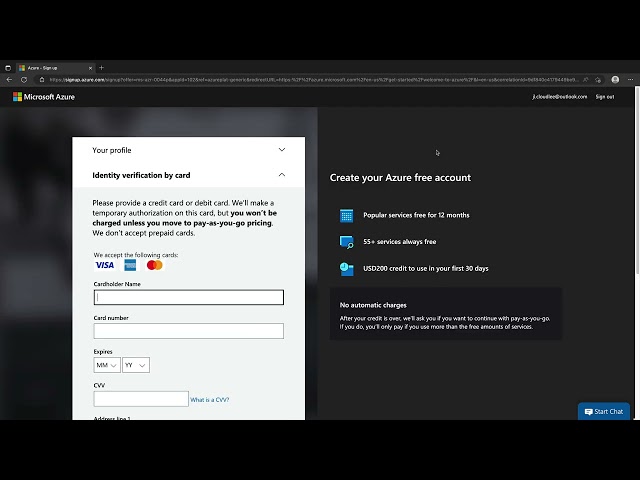
Task: Collapse Identity verification by card section
Action: (x=189, y=175)
